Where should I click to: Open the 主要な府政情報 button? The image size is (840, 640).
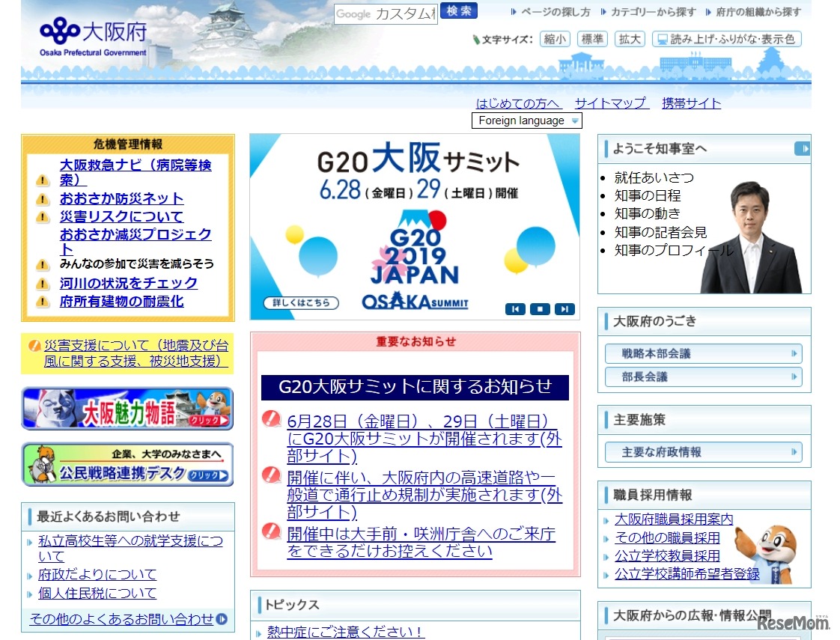(x=704, y=452)
